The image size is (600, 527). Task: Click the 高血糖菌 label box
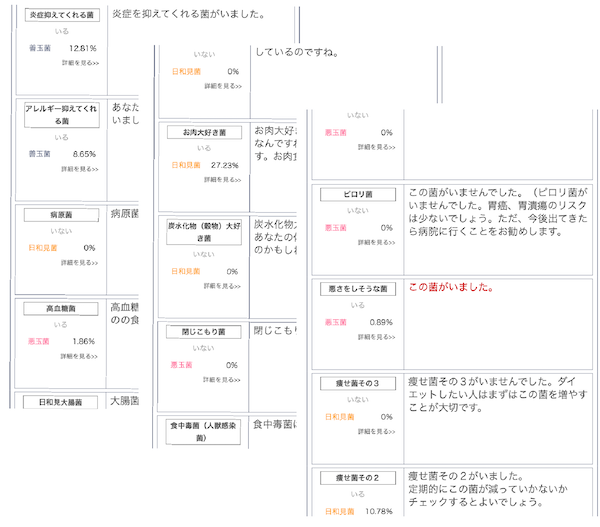61,309
